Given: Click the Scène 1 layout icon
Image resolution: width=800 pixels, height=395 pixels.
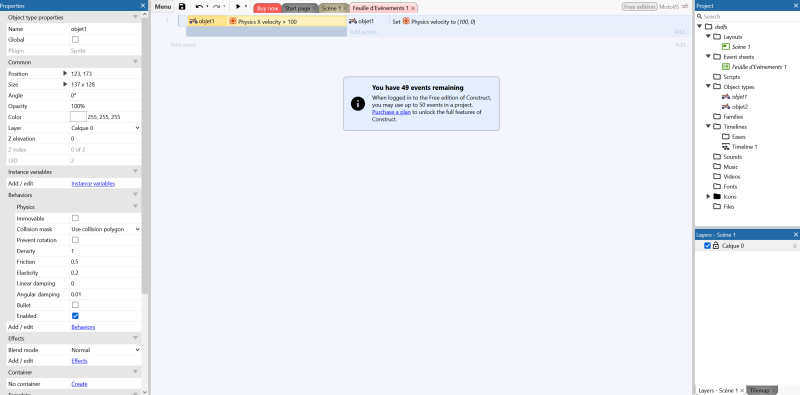Looking at the screenshot, I should click(726, 46).
